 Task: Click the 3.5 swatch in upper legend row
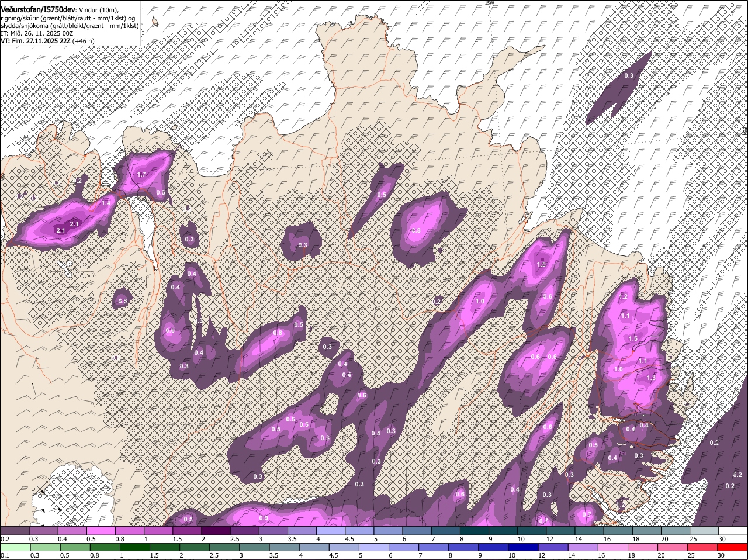302,531
